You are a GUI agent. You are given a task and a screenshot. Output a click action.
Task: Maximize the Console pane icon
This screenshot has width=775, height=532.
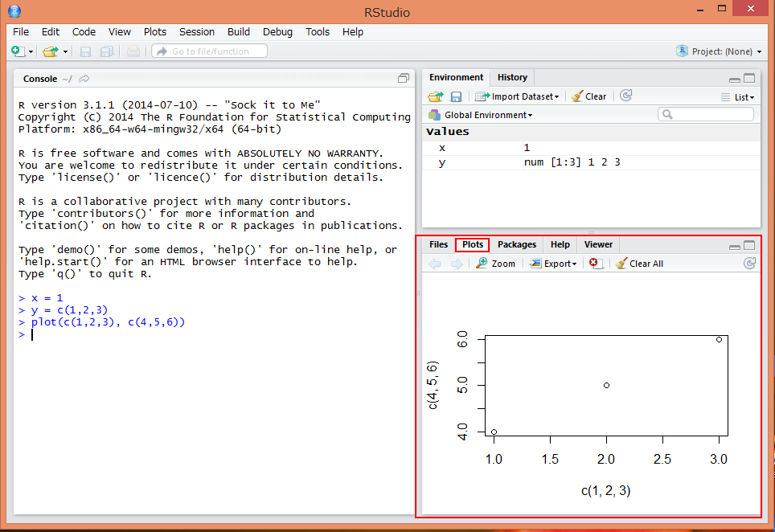click(404, 78)
